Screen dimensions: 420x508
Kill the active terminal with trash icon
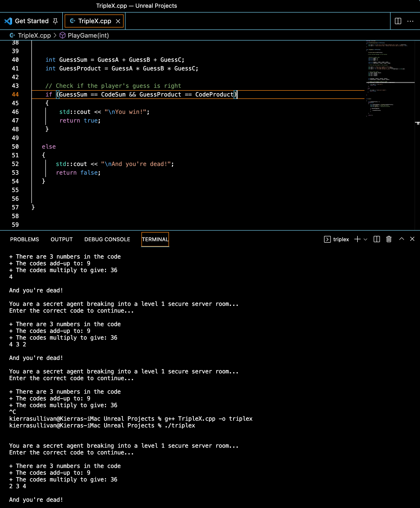(x=389, y=239)
